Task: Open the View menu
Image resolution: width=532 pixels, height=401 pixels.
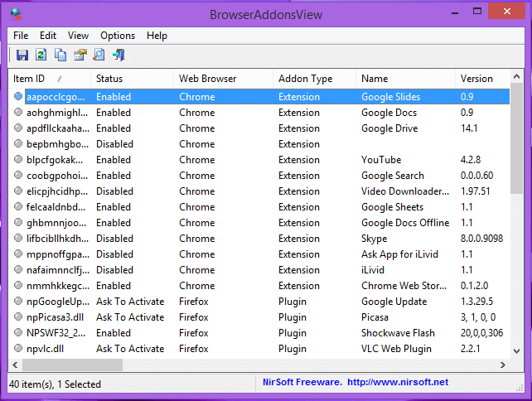Action: (x=78, y=36)
